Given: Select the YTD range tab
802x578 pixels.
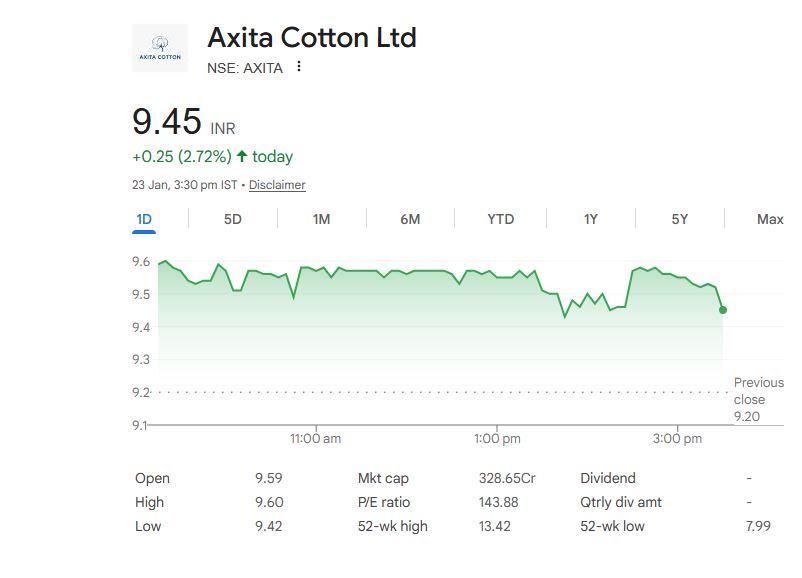Looking at the screenshot, I should point(500,219).
